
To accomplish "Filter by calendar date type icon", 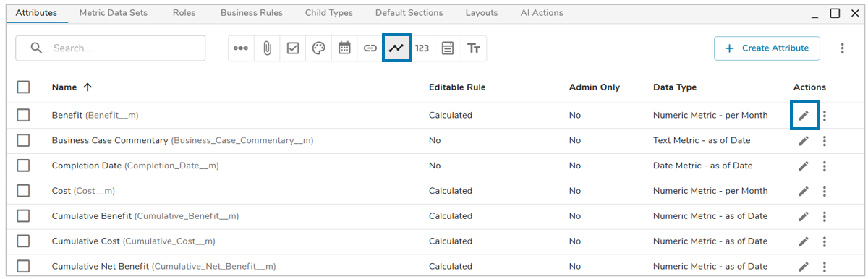I will 344,48.
